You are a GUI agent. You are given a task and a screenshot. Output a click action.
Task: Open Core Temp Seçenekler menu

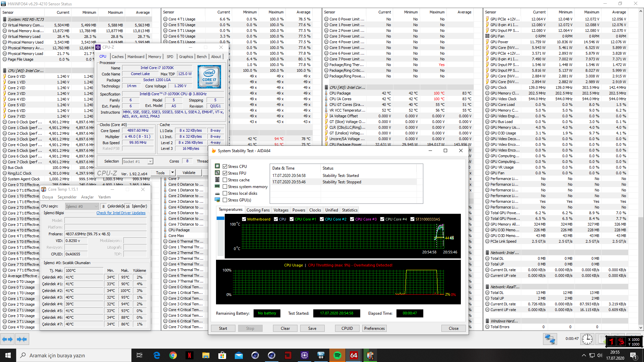(x=67, y=197)
